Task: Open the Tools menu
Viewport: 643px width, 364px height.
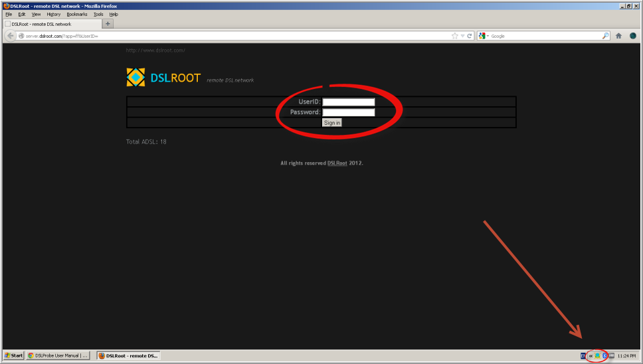Action: pos(98,15)
